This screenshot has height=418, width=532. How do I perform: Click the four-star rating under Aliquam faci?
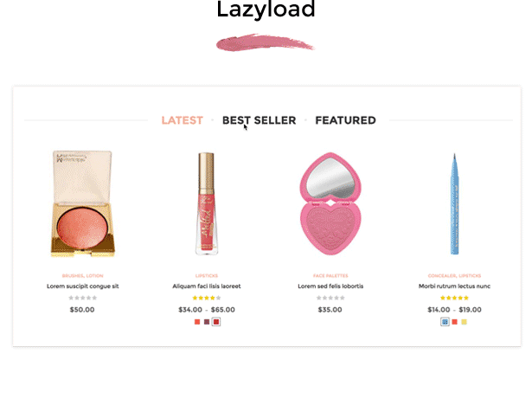click(207, 298)
